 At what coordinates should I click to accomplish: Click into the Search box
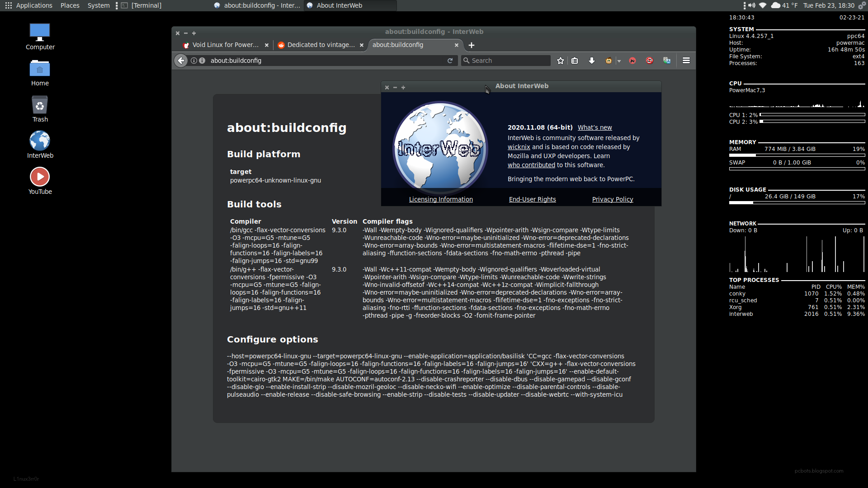(505, 61)
